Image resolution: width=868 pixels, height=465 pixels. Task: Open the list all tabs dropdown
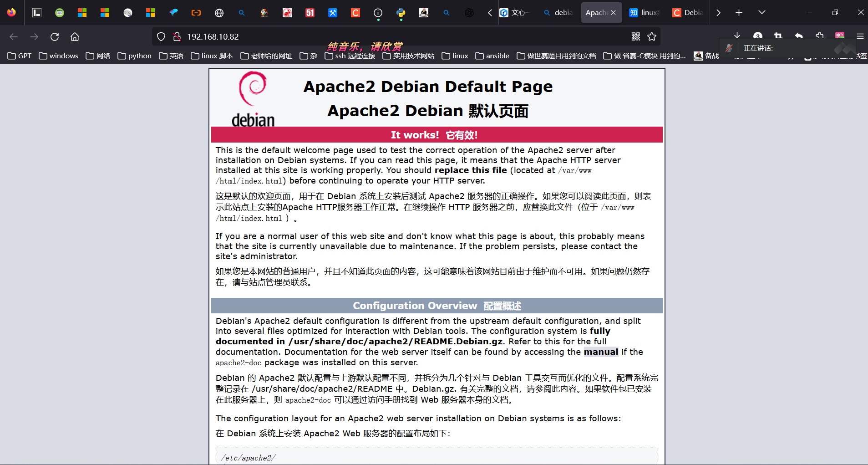click(x=761, y=12)
